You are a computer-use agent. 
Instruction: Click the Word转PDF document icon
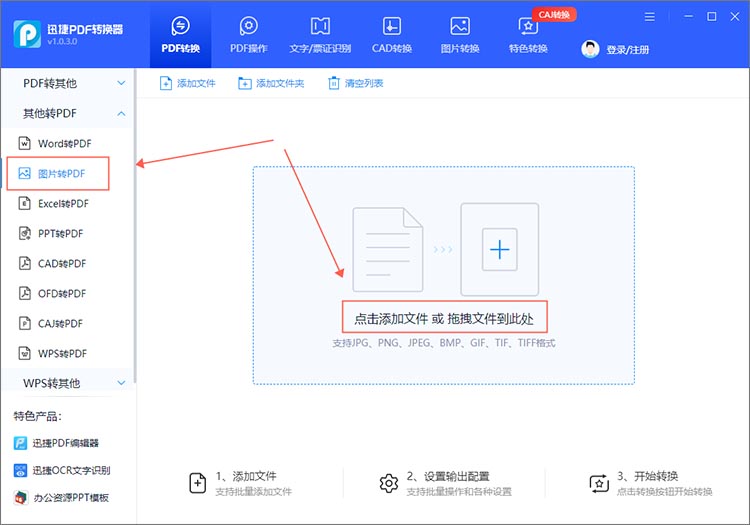point(24,143)
